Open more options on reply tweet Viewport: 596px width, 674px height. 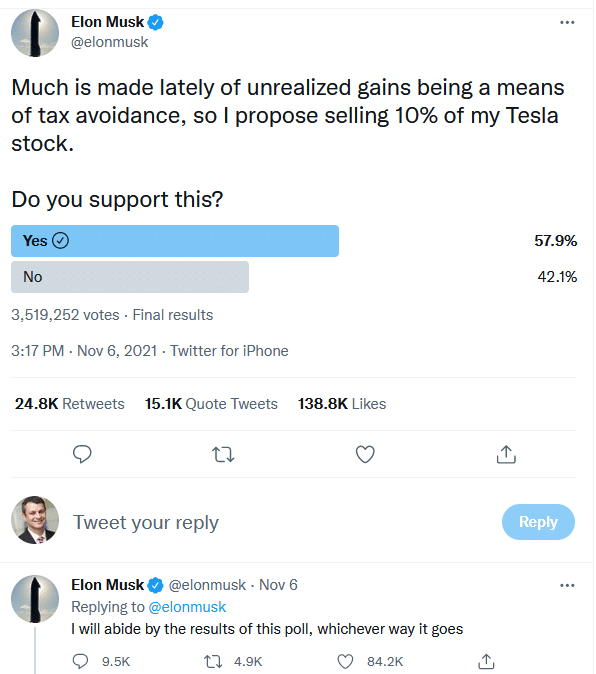(567, 585)
